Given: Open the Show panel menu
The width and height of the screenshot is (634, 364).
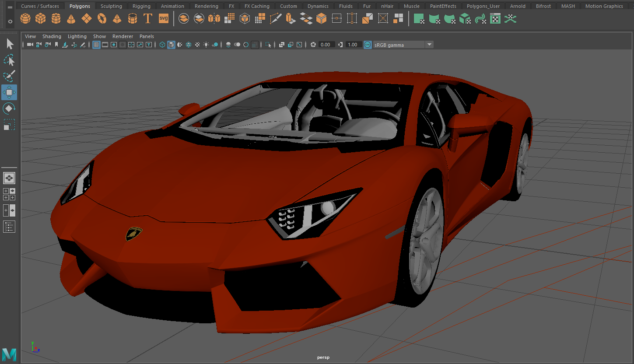Looking at the screenshot, I should (99, 36).
